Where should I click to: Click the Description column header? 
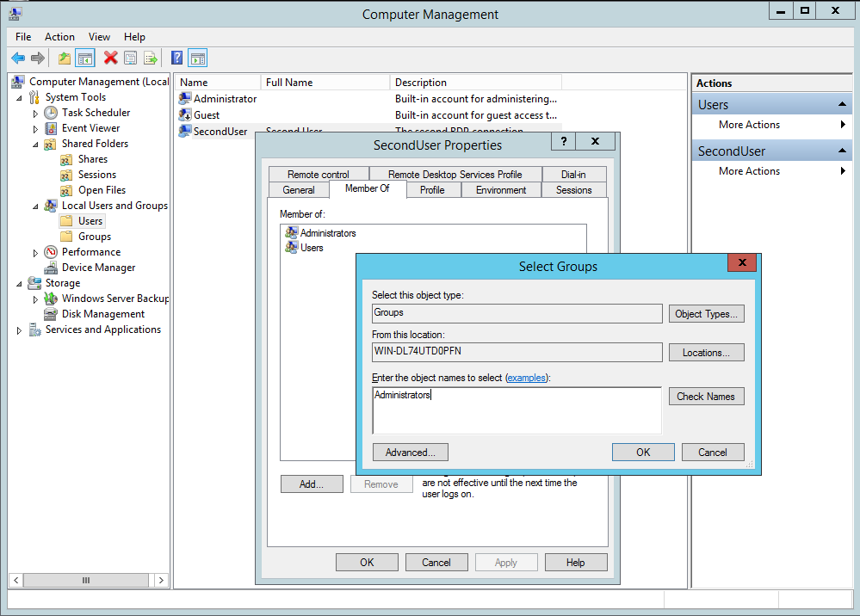click(x=475, y=83)
